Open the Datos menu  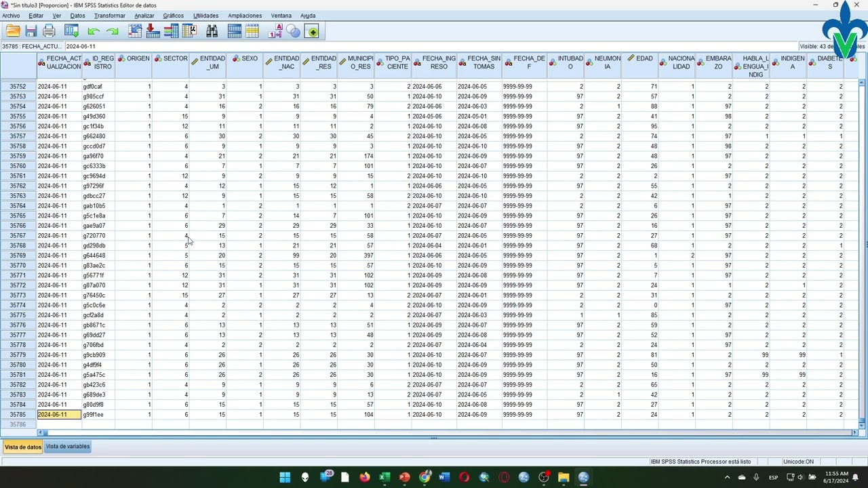tap(78, 16)
